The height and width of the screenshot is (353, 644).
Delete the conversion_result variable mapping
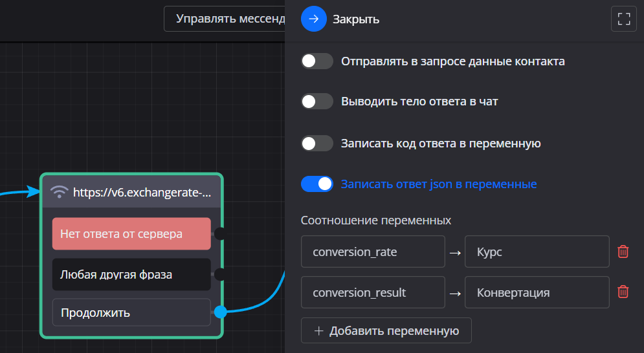[x=623, y=292]
